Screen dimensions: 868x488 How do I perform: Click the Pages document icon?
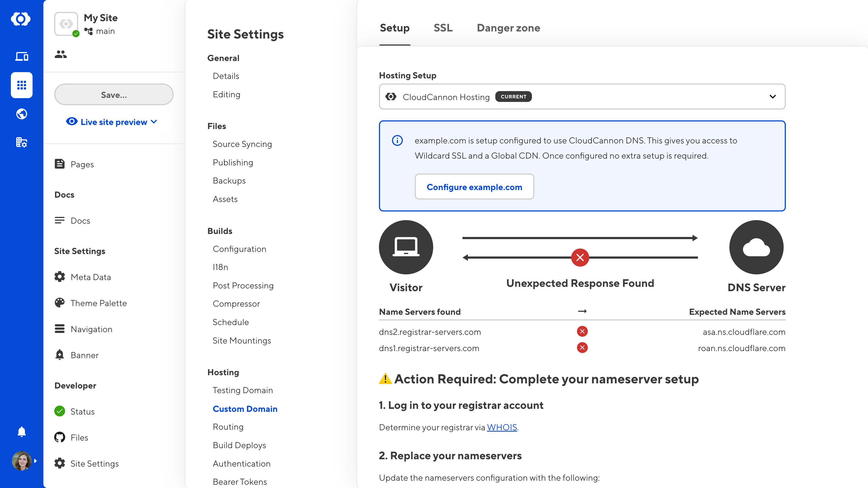pyautogui.click(x=60, y=164)
